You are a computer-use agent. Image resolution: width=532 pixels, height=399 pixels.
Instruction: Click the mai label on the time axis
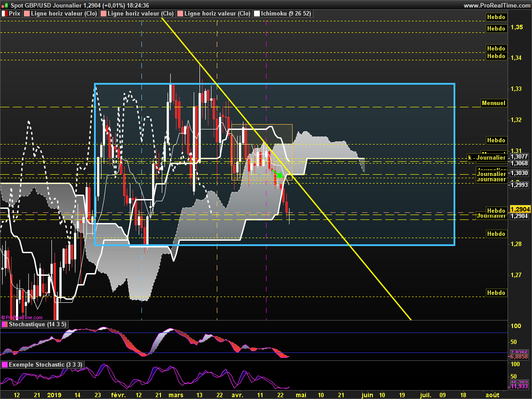click(x=301, y=394)
